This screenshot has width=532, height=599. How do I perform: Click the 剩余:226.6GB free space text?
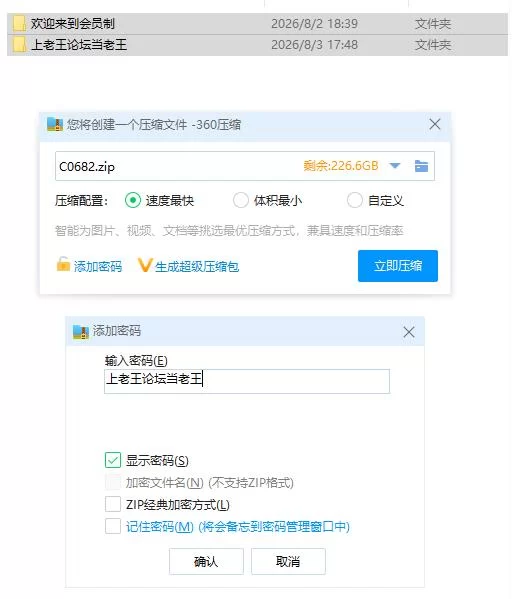(341, 166)
